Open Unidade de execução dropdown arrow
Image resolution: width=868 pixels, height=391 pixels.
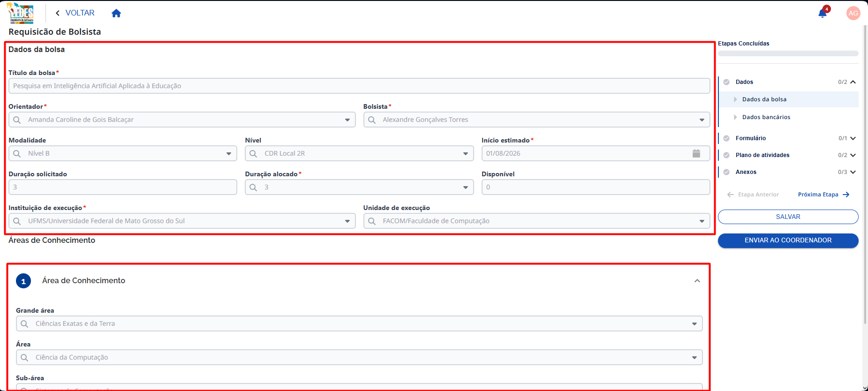click(x=702, y=221)
